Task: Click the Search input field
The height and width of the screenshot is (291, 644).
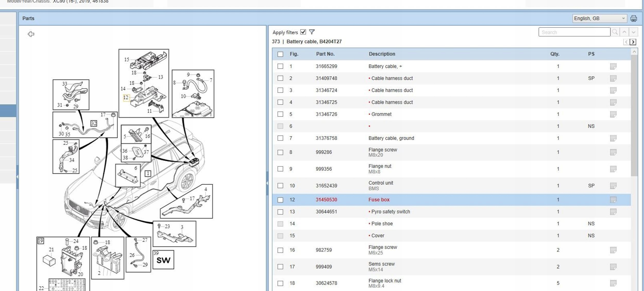Action: point(574,32)
